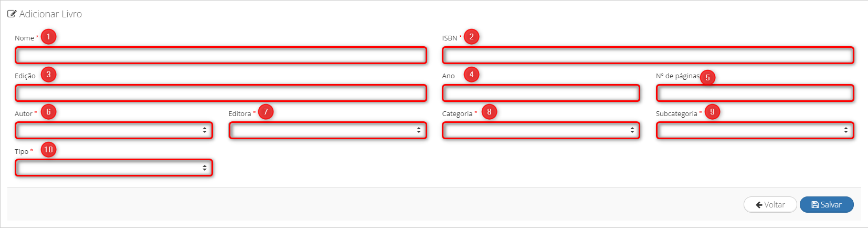The width and height of the screenshot is (868, 229).
Task: Click the red number 5 marker
Action: pos(707,78)
